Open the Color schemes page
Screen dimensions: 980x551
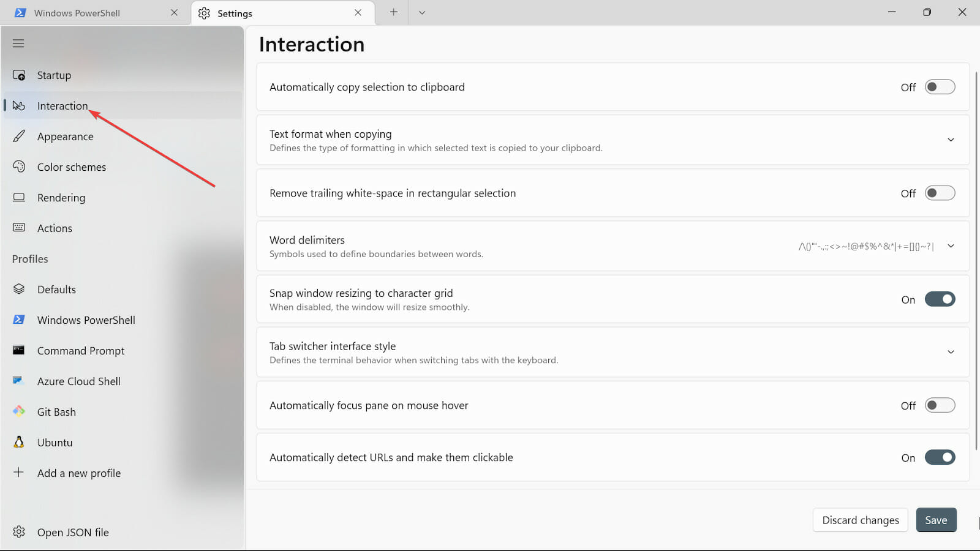click(123, 167)
